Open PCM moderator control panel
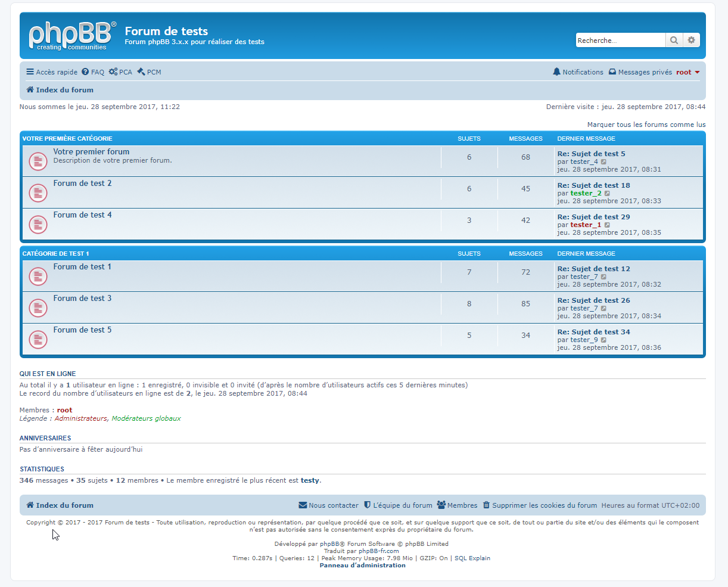Image resolution: width=728 pixels, height=587 pixels. click(149, 72)
